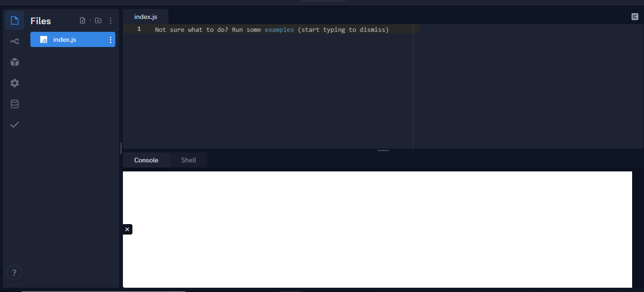Select index.js in the file tree

click(73, 39)
